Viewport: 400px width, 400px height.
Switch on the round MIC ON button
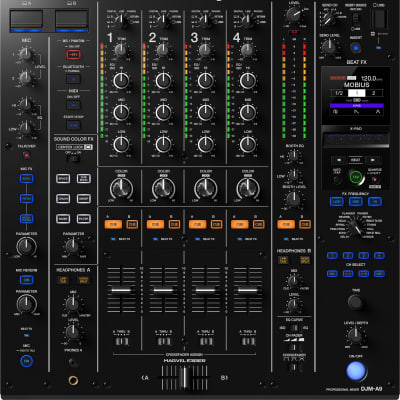(x=26, y=361)
